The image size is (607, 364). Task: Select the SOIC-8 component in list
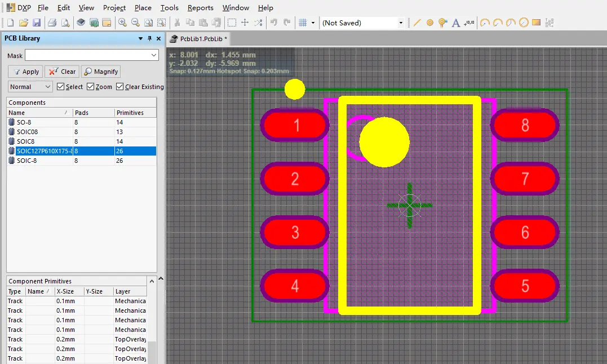(x=27, y=161)
